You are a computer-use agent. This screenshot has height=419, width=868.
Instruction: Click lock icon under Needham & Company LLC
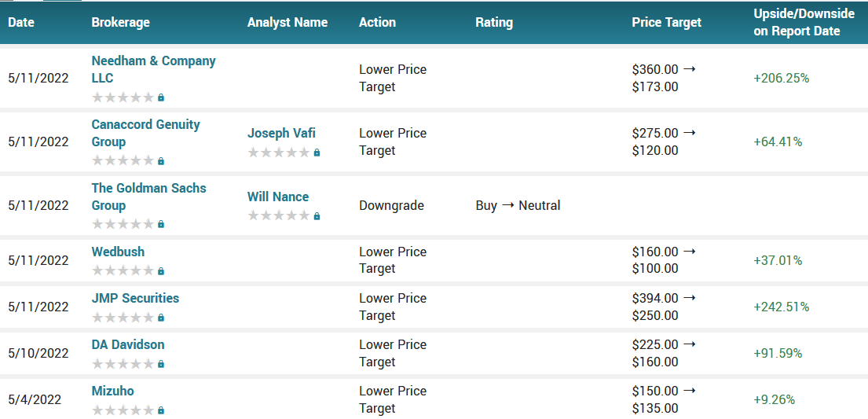[161, 97]
